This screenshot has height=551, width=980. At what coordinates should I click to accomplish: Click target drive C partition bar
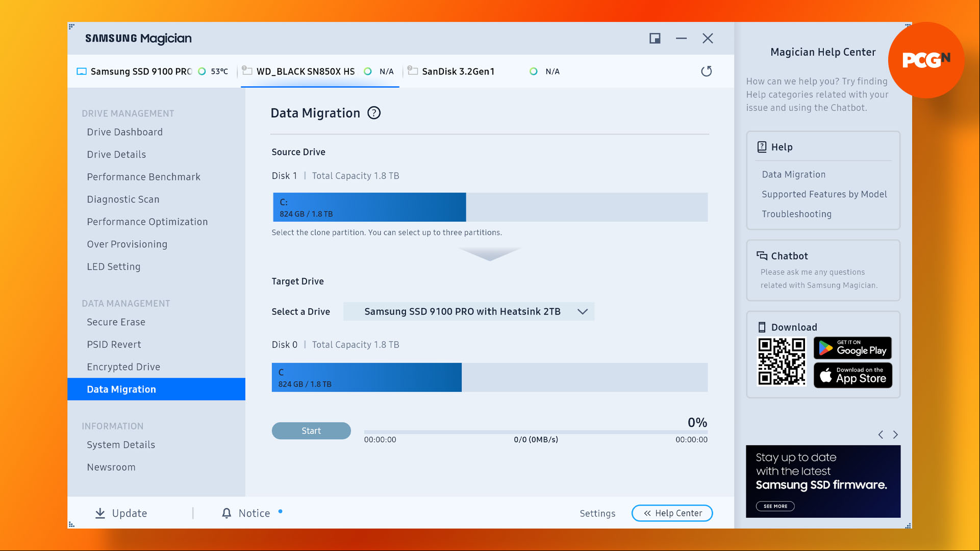366,377
